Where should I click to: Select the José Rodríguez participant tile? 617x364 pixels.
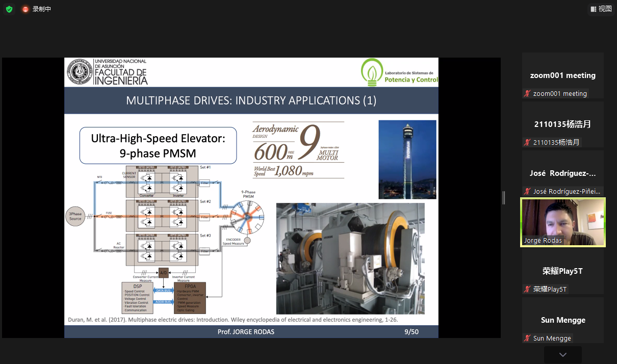click(562, 173)
